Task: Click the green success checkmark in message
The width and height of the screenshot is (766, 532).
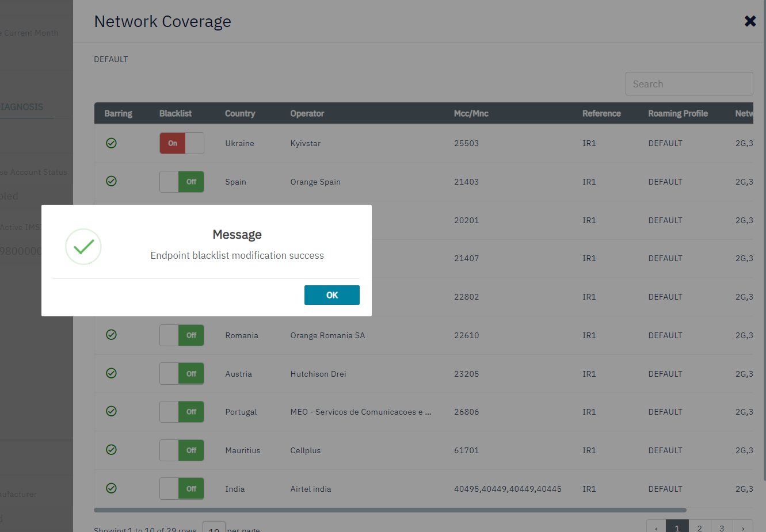Action: 83,247
